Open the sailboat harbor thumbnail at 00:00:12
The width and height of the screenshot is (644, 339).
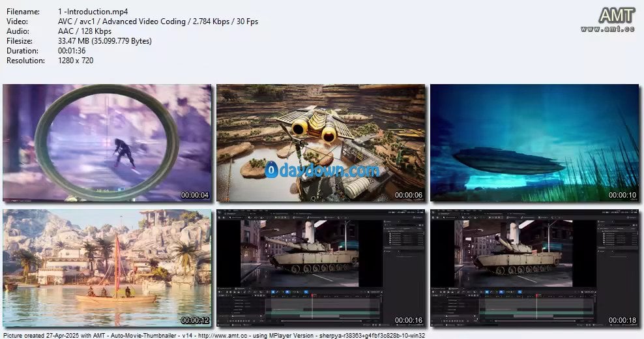[x=107, y=269]
